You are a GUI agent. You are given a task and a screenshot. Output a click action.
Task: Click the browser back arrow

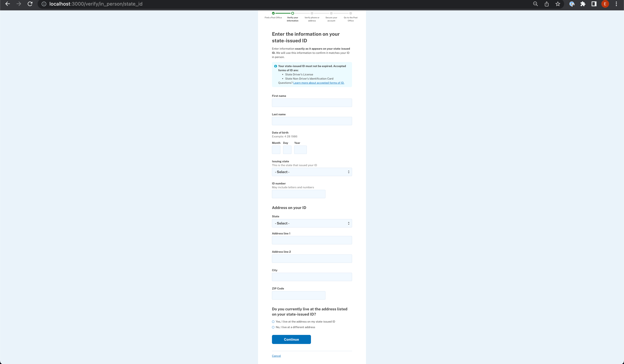8,4
